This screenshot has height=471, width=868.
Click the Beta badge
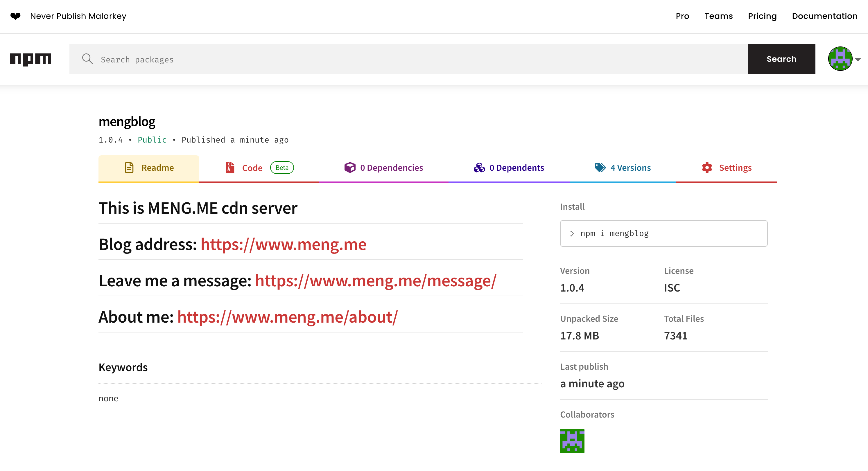(x=282, y=168)
